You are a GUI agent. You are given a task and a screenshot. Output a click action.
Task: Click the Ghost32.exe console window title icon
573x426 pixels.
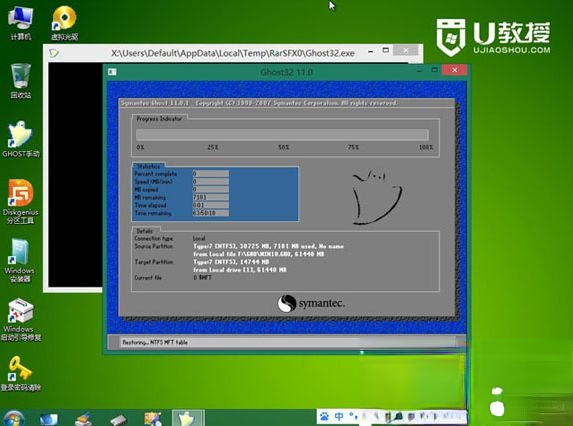[54, 53]
